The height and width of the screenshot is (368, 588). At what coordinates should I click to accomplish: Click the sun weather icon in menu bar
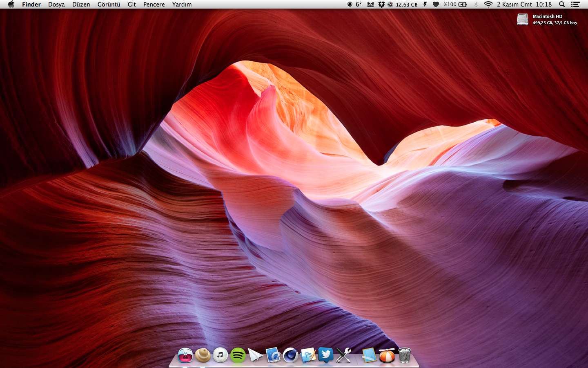point(350,4)
